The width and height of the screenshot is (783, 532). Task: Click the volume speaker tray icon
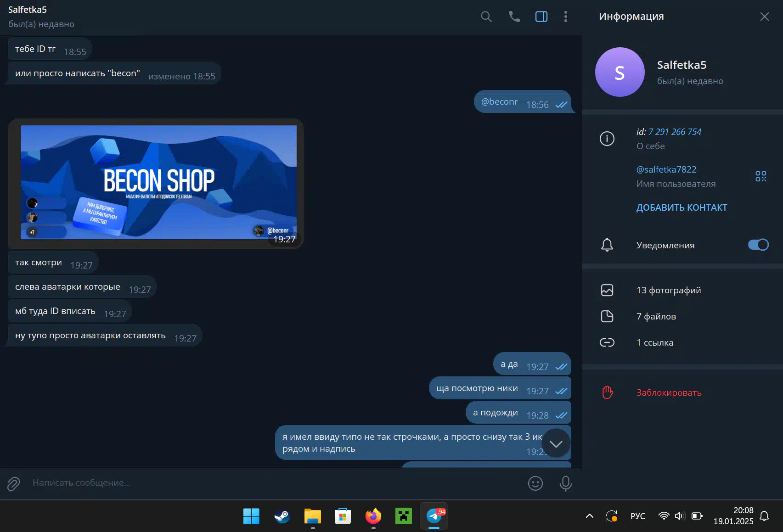(x=680, y=516)
